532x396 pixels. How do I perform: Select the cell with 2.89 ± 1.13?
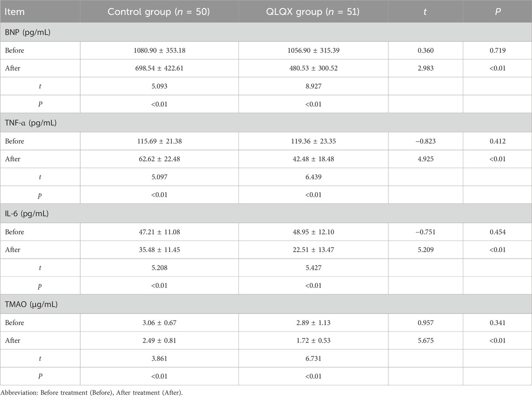point(314,323)
